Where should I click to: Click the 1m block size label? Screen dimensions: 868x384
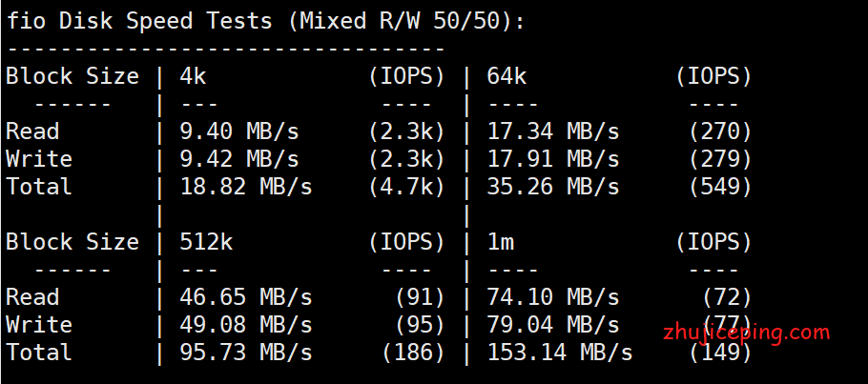501,242
